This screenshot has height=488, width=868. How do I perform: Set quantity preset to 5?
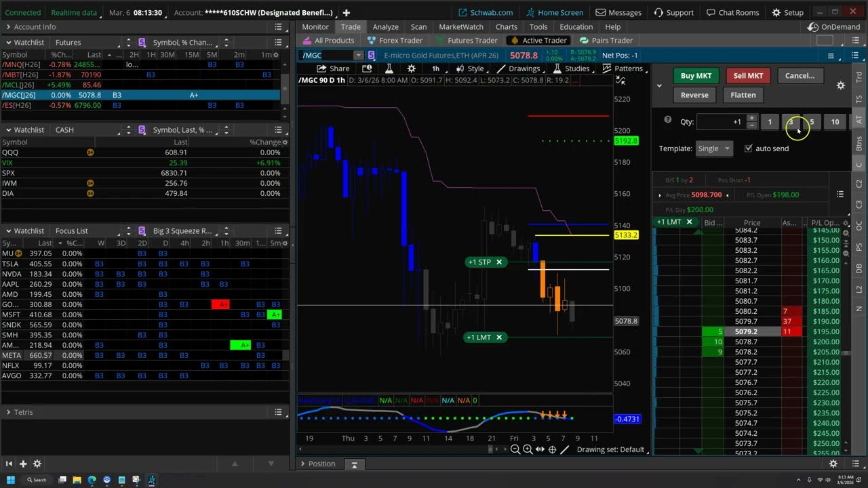coord(812,122)
